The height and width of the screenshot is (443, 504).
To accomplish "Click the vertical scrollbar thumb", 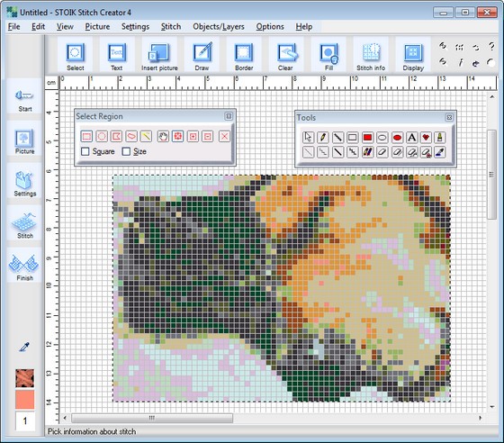I will click(491, 175).
